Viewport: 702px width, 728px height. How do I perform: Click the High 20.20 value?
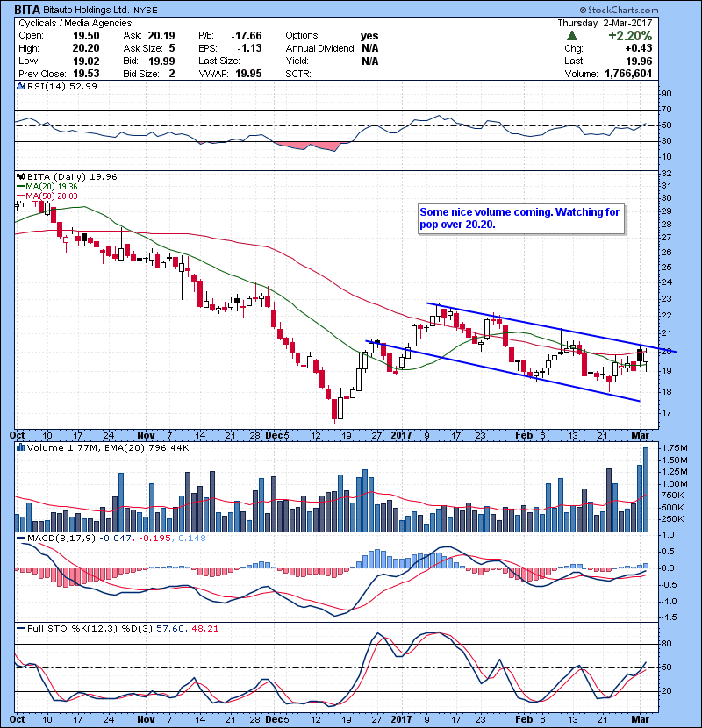click(x=85, y=48)
